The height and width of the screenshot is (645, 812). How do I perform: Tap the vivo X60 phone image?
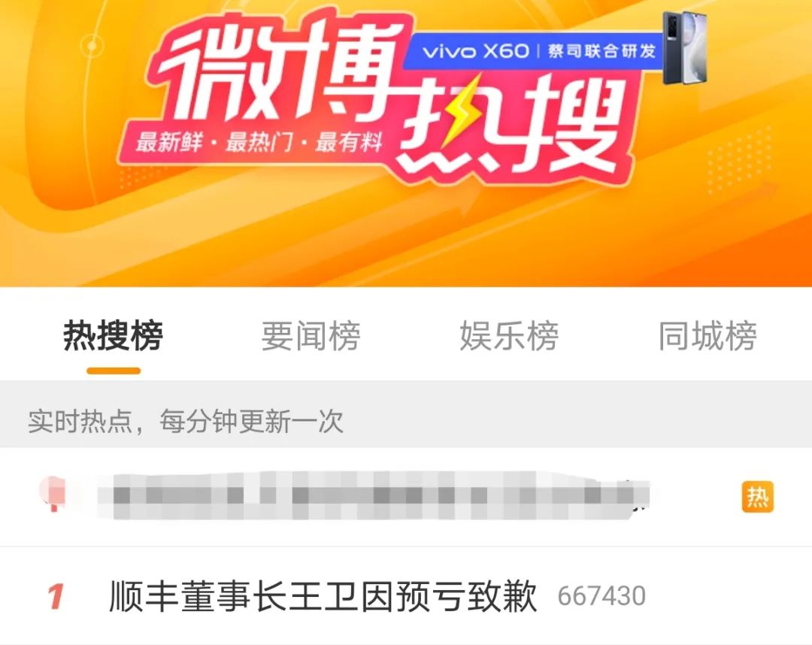[686, 47]
